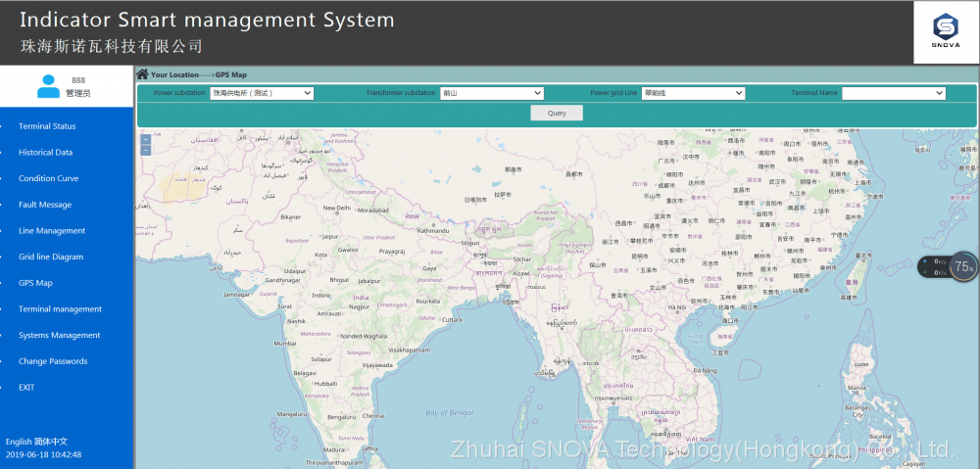This screenshot has height=469, width=980.
Task: Click EXIT in the sidebar
Action: (x=26, y=388)
